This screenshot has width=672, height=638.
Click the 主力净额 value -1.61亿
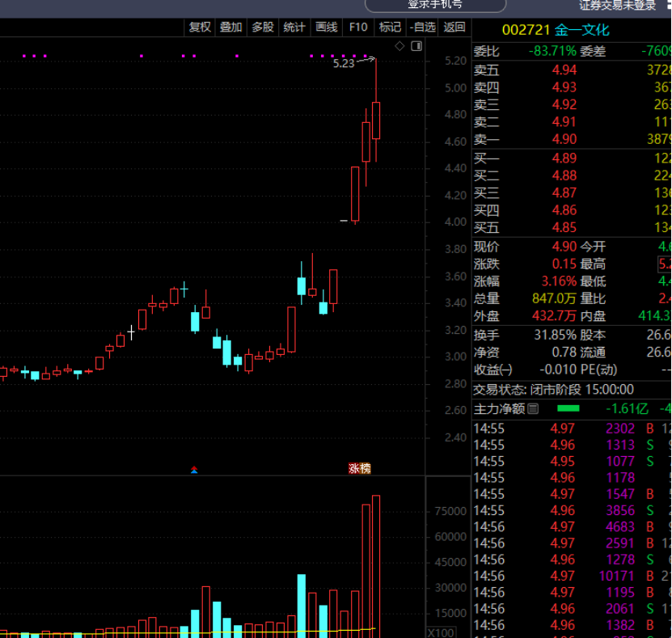click(x=627, y=409)
